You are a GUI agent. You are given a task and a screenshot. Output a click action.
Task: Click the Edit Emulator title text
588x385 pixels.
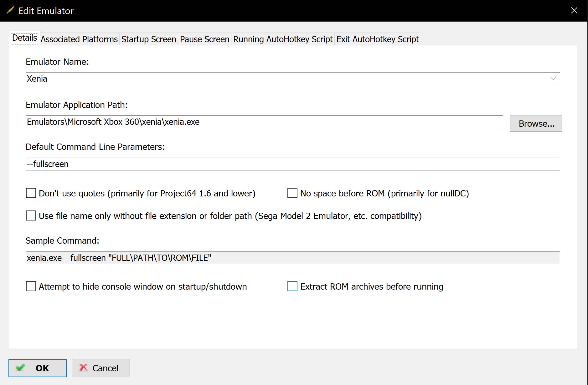click(x=46, y=11)
